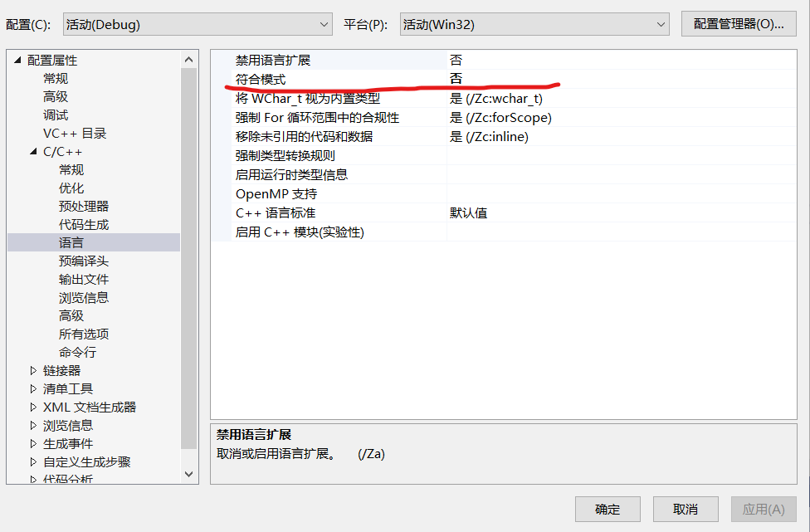Screen dimensions: 810x532
Task: Click the C++ 语言标准 value 默认值
Action: tap(469, 212)
